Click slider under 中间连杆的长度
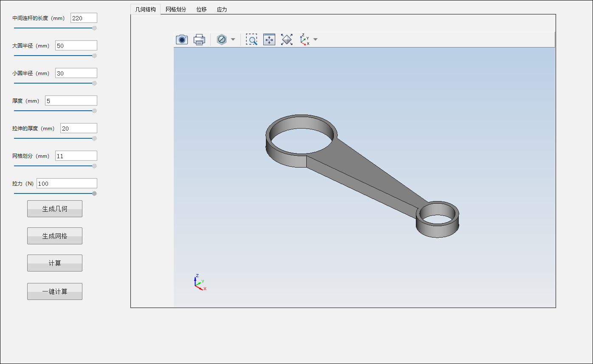 point(55,28)
